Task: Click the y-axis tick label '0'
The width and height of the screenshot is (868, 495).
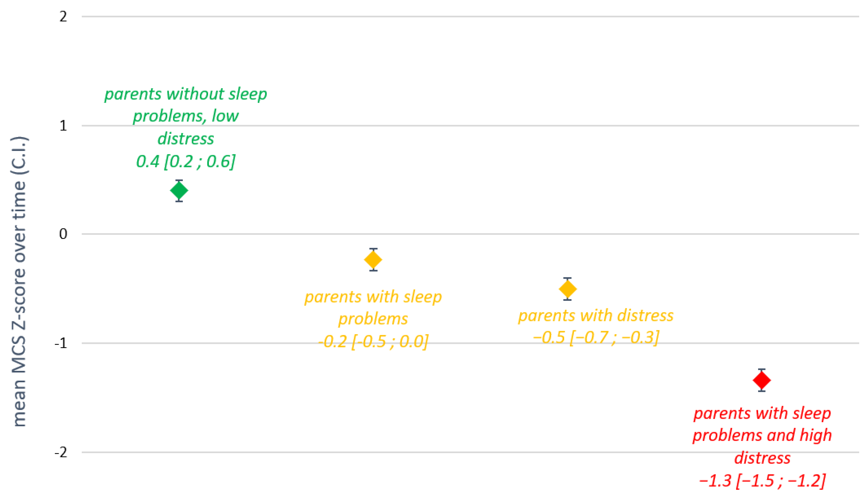Action: [x=63, y=234]
